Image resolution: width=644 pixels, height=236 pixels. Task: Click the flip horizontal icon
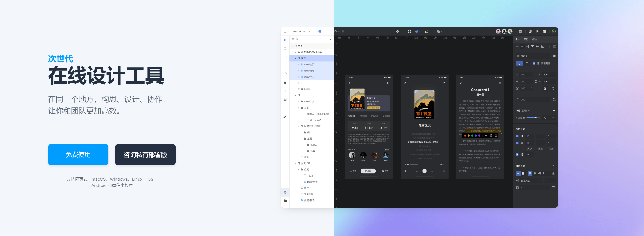tap(545, 88)
